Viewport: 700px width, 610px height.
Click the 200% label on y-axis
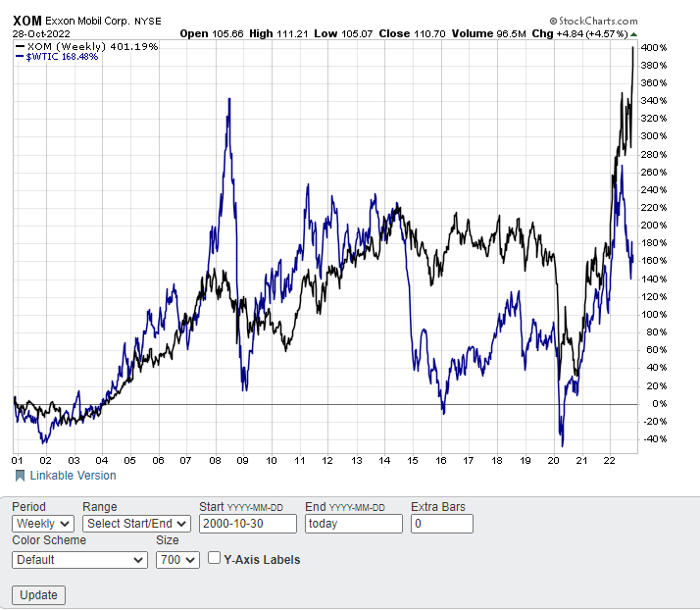click(654, 225)
